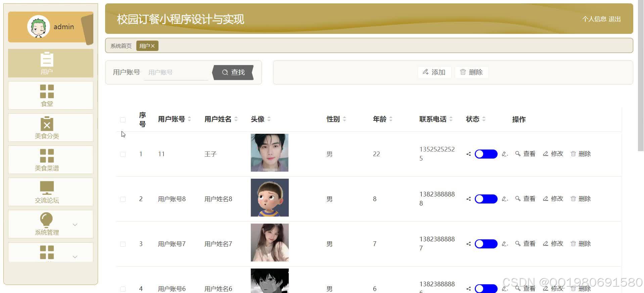This screenshot has height=293, width=644.
Task: Open the 食堂 grid icon
Action: coord(47,91)
